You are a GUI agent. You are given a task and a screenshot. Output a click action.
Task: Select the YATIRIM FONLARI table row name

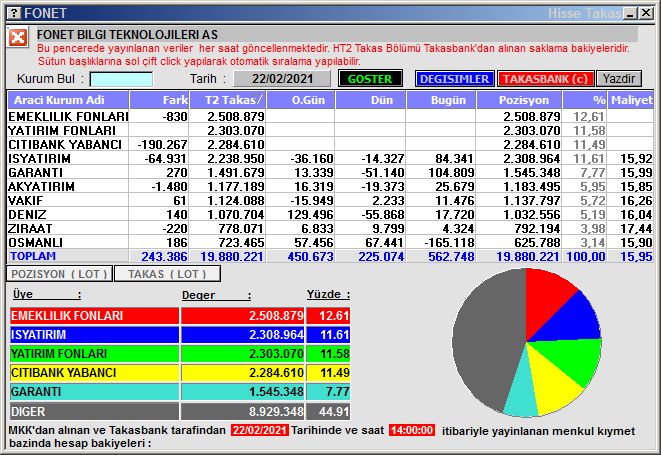pos(62,130)
